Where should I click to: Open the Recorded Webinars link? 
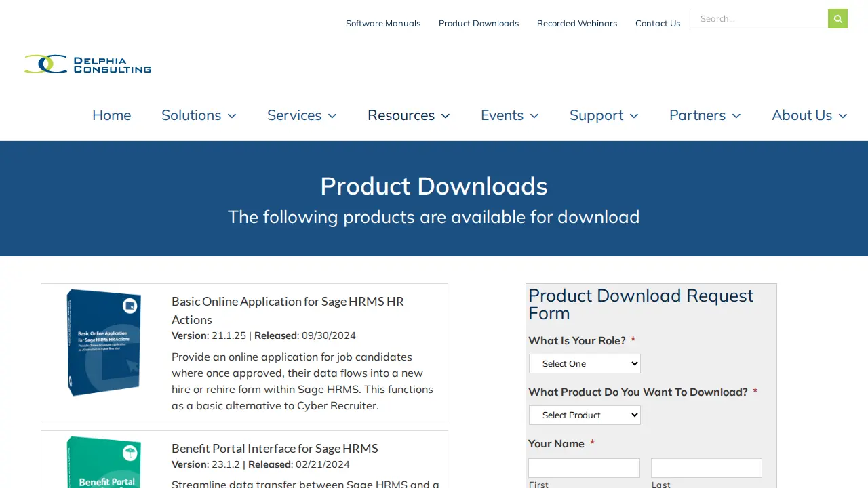point(577,24)
